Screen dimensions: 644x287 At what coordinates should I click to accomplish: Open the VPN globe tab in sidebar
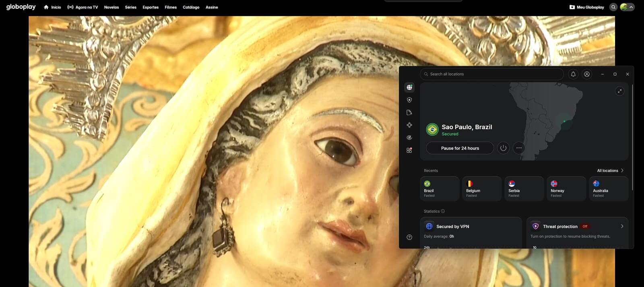[x=409, y=87]
